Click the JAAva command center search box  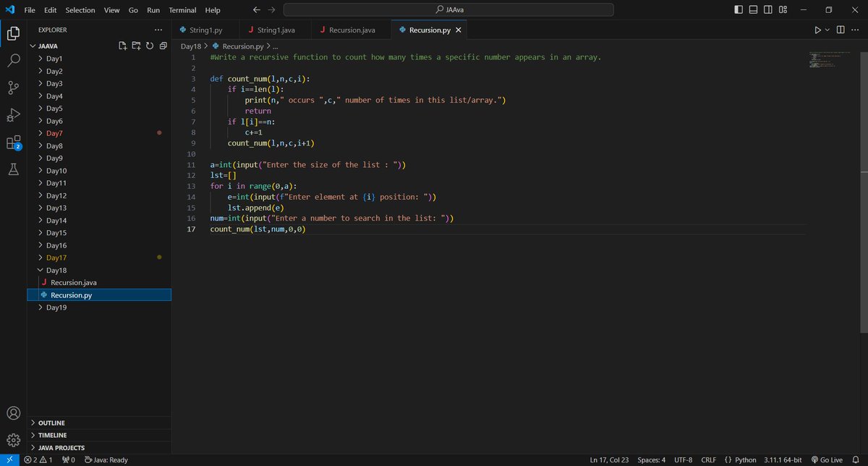click(448, 9)
